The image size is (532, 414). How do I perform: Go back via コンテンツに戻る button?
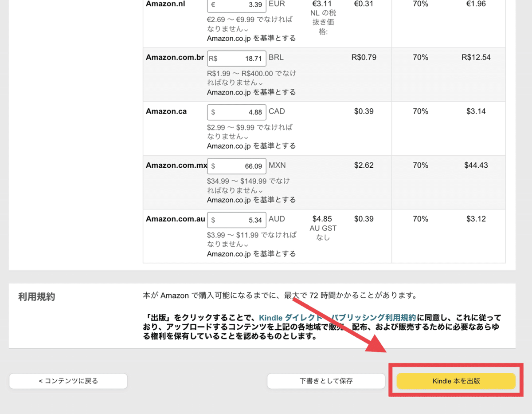(68, 381)
